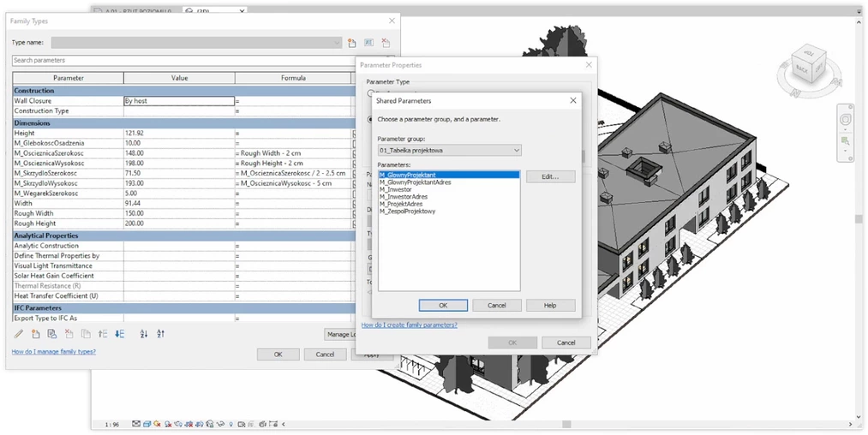The image size is (868, 435).
Task: Sort parameters in ascending A-Z order
Action: (144, 334)
